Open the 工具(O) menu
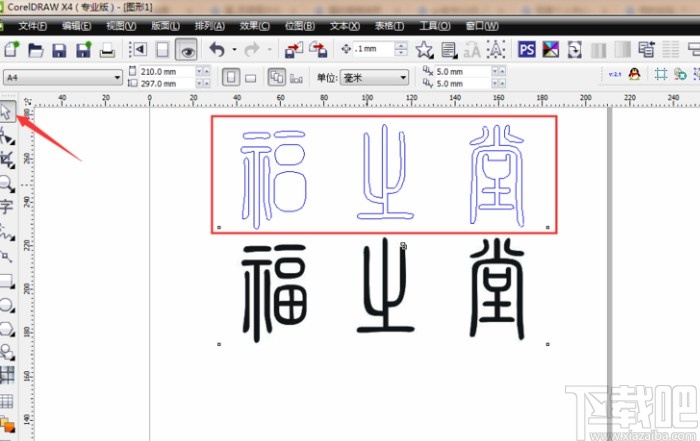The width and height of the screenshot is (700, 441). [x=434, y=26]
